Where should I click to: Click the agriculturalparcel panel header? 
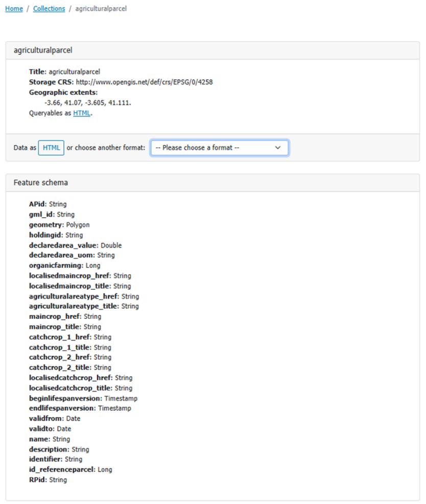click(43, 50)
